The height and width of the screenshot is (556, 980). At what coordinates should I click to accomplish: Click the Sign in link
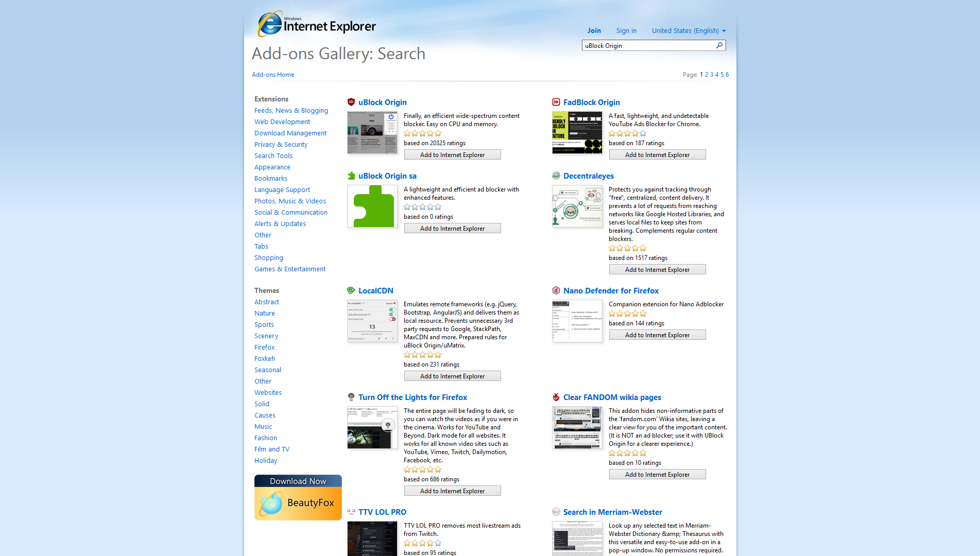click(x=626, y=30)
